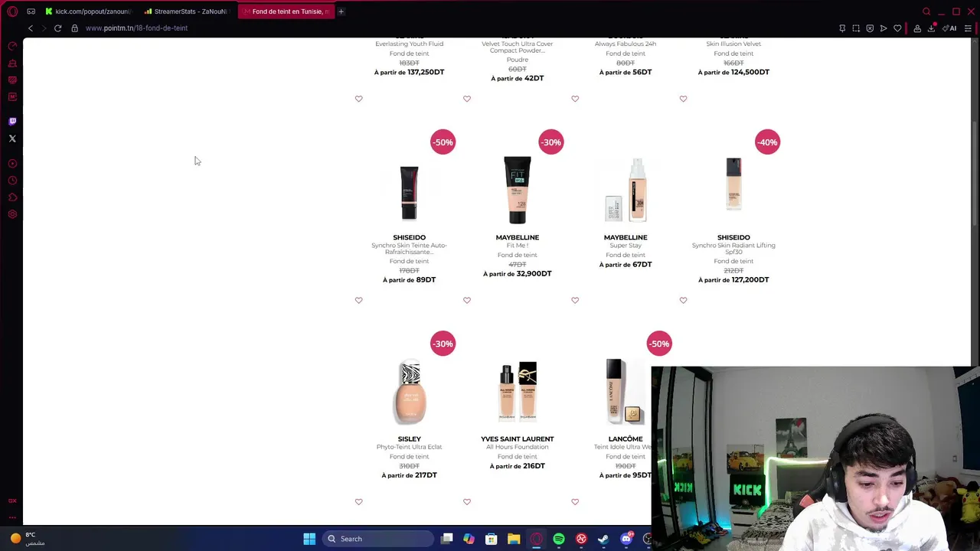
Task: Open Easy Setup sliders icon
Action: click(968, 28)
